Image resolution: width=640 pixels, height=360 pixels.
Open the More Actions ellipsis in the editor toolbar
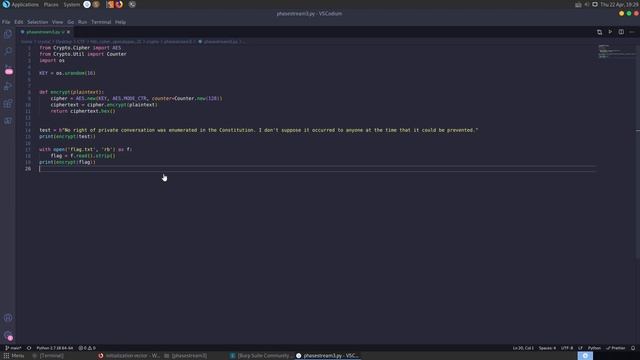(x=632, y=32)
